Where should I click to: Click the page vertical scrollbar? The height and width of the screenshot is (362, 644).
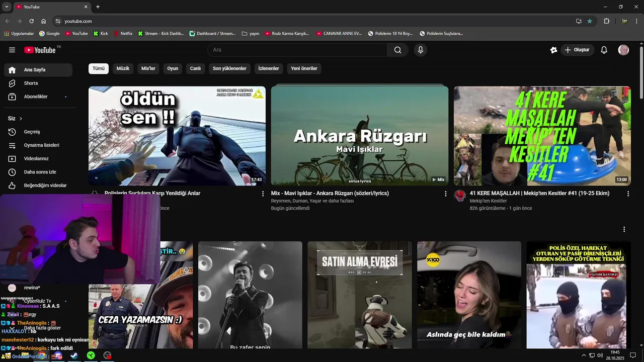click(x=641, y=73)
